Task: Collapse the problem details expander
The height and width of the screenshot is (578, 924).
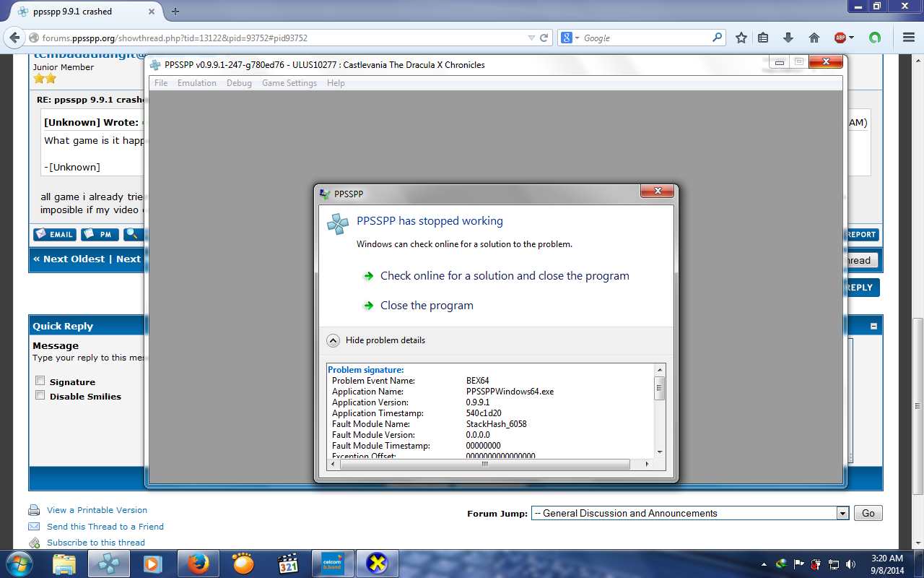Action: [x=333, y=340]
